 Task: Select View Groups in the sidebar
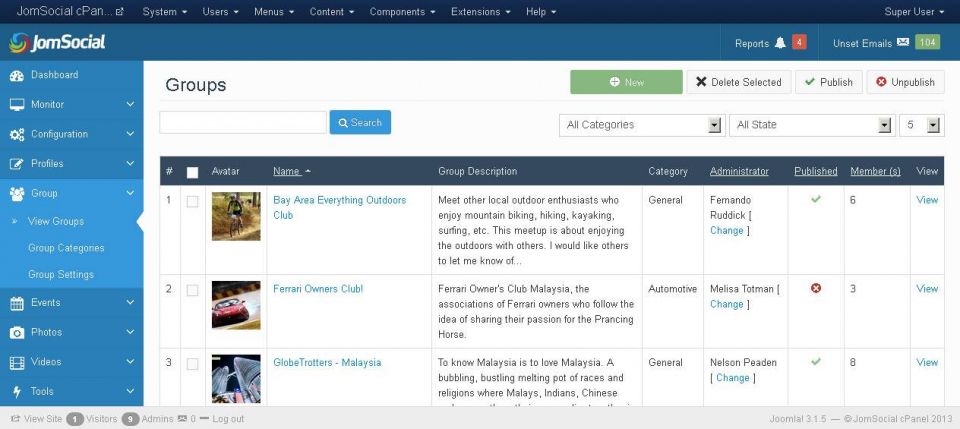(x=56, y=222)
